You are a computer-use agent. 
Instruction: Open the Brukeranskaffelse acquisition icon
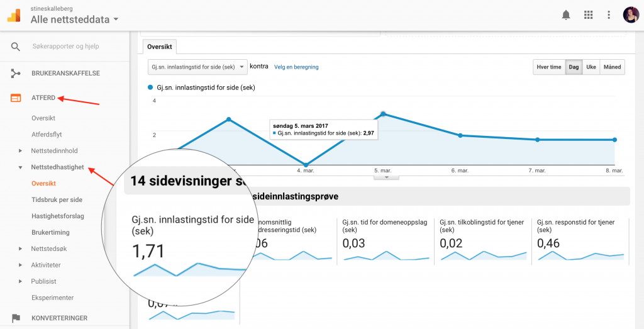click(x=16, y=74)
